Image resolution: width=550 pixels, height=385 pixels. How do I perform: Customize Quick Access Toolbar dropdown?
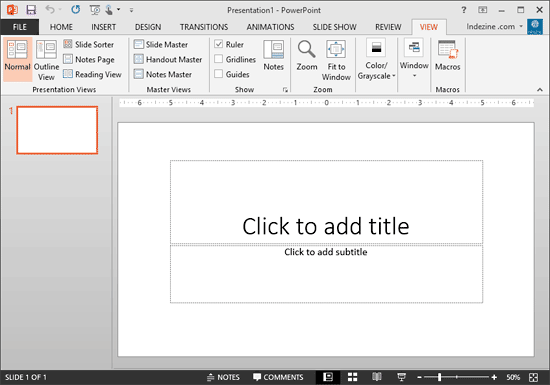[131, 10]
